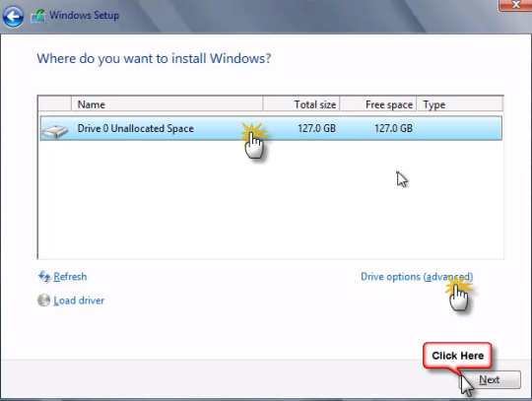Close the Windows Setup window
The width and height of the screenshot is (532, 401).
(x=515, y=5)
